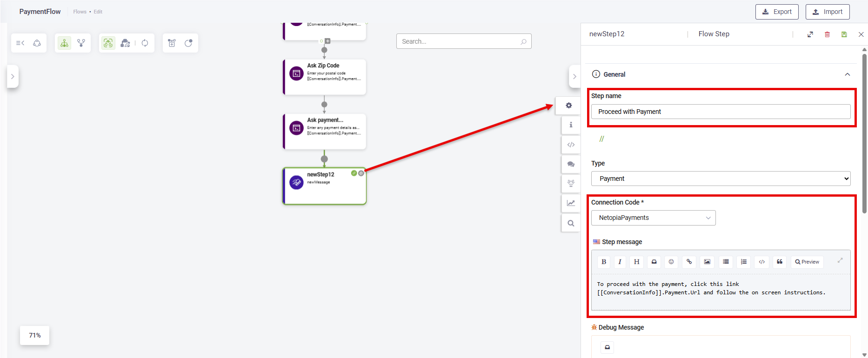Insert an emoji into the step message
Screen dimensions: 868x358
pos(671,262)
